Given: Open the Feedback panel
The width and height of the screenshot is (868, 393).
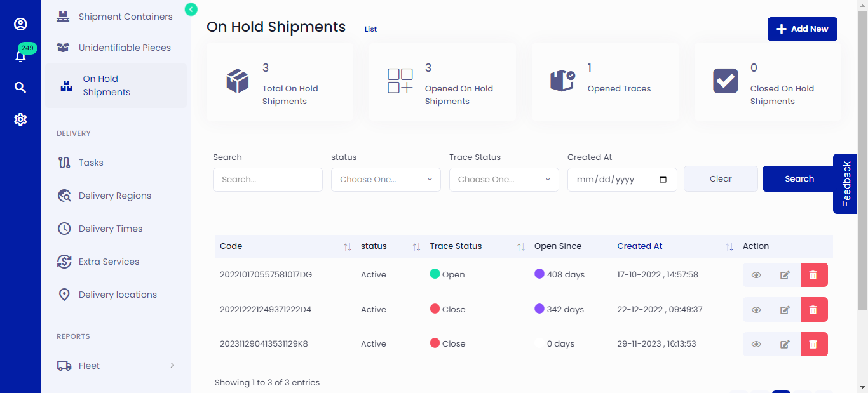Looking at the screenshot, I should tap(845, 183).
